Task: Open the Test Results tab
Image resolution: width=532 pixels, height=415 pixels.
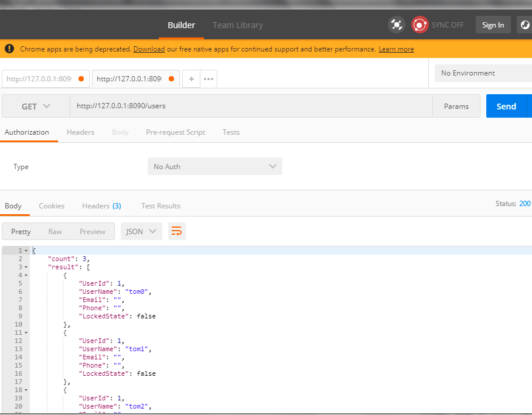Action: [161, 206]
